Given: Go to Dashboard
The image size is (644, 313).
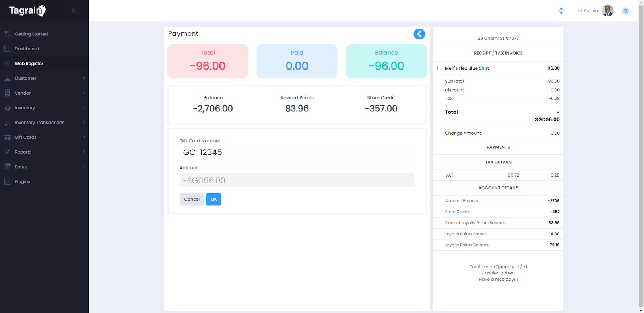Looking at the screenshot, I should click(x=44, y=49).
